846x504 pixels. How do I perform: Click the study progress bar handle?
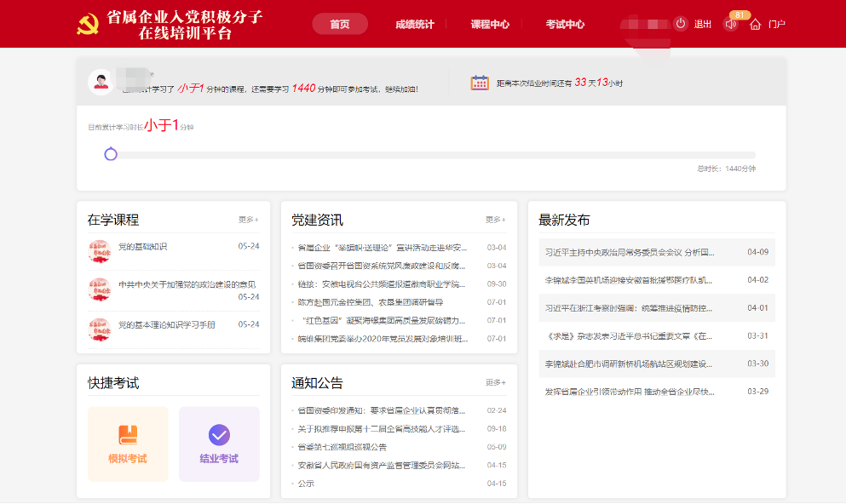pyautogui.click(x=110, y=154)
